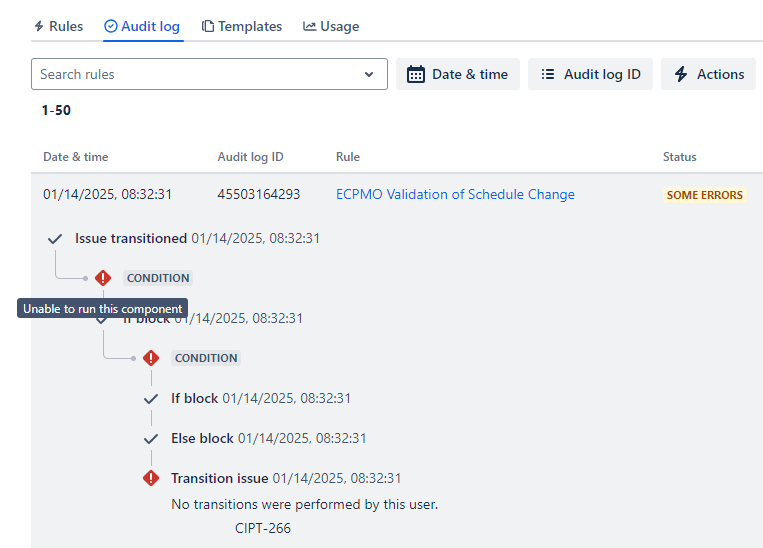Click the list icon in the Audit log ID button
The height and width of the screenshot is (548, 763).
pos(548,74)
